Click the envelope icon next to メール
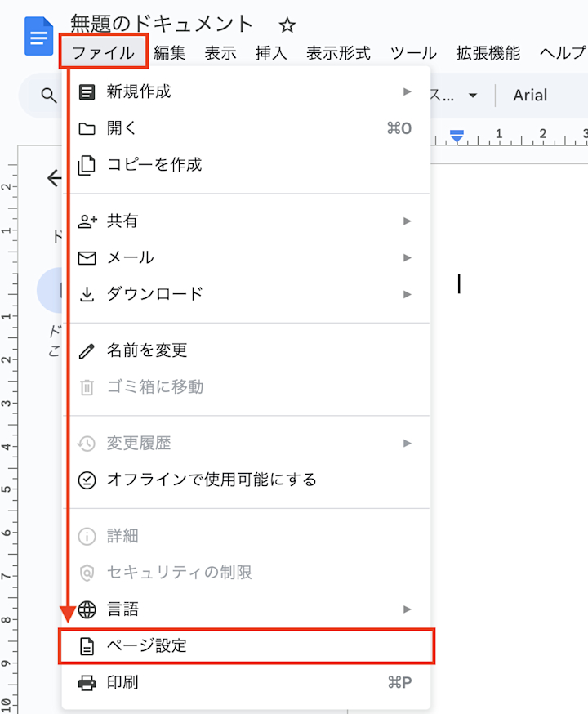Viewport: 588px width, 714px height. coord(87,257)
